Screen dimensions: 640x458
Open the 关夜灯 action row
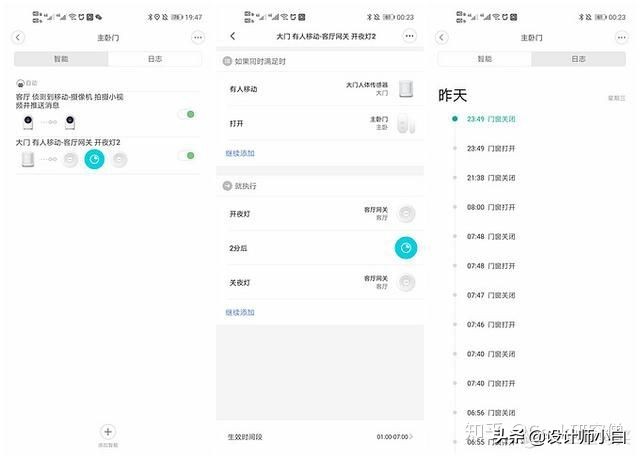[x=320, y=282]
